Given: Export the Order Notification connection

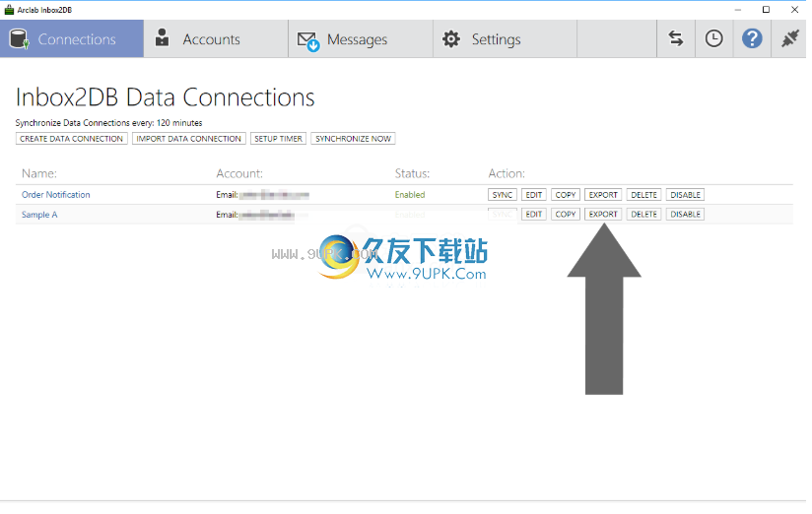Looking at the screenshot, I should click(603, 195).
